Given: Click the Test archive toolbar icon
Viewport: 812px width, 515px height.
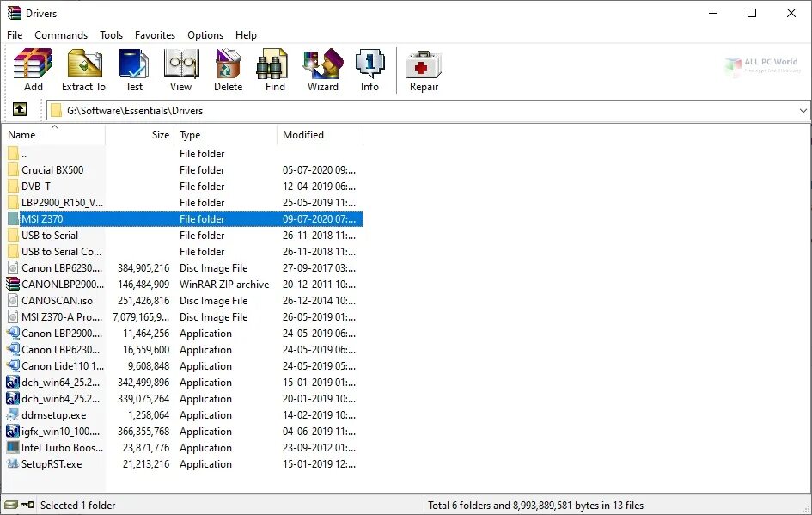Looking at the screenshot, I should coord(133,64).
